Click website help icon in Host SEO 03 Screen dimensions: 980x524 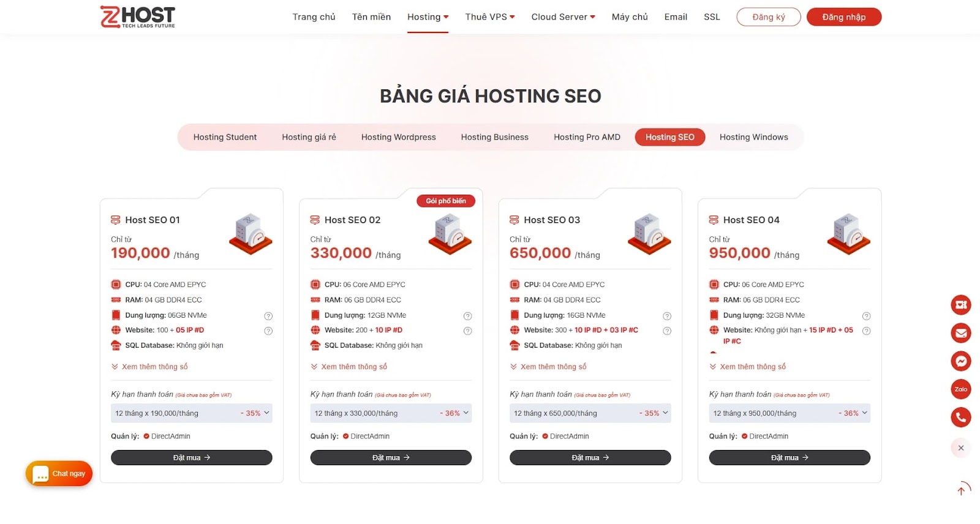tap(667, 331)
